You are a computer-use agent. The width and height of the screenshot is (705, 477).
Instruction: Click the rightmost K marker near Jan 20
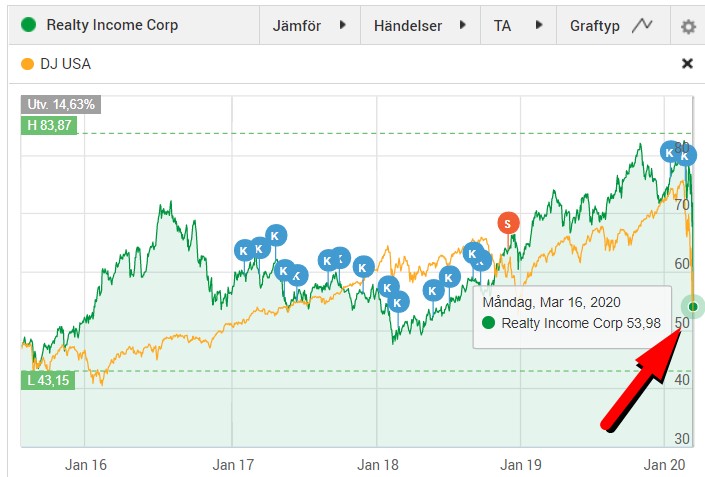tap(685, 155)
